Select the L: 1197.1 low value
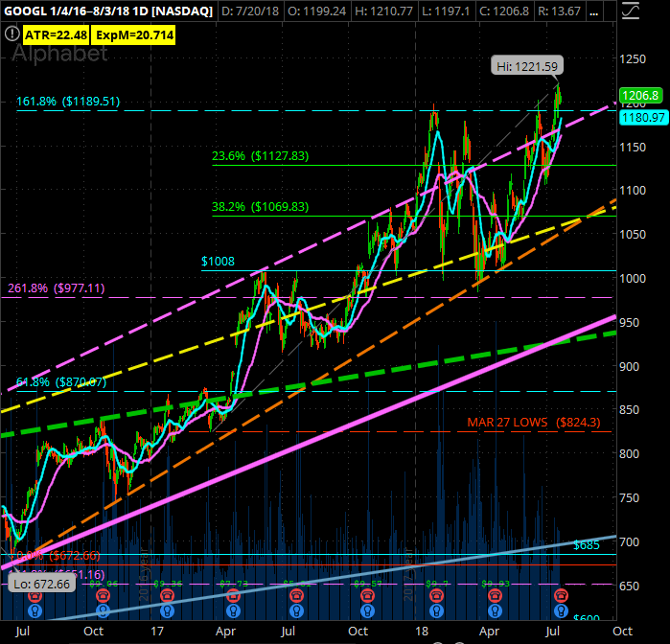 (446, 11)
